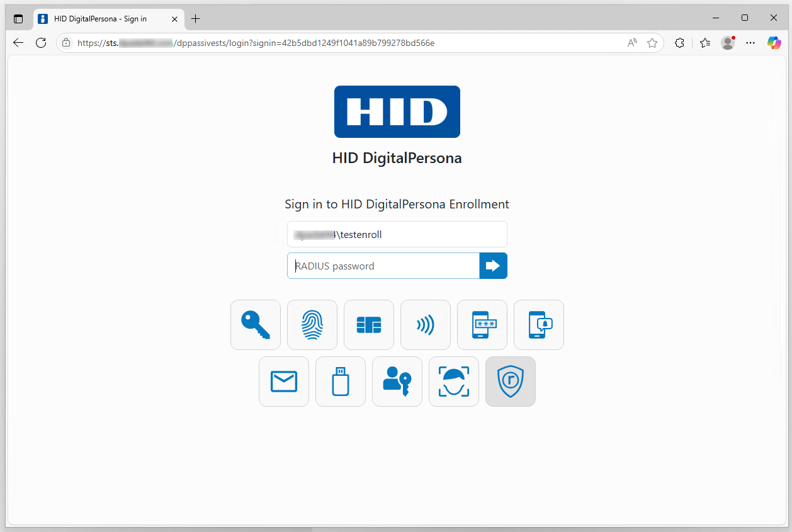Choose fingerprint authentication method
Viewport: 792px width, 532px height.
coord(312,325)
